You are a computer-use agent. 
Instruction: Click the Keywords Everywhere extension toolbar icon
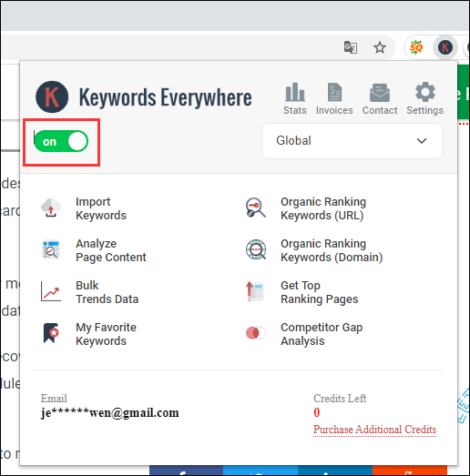(x=445, y=47)
